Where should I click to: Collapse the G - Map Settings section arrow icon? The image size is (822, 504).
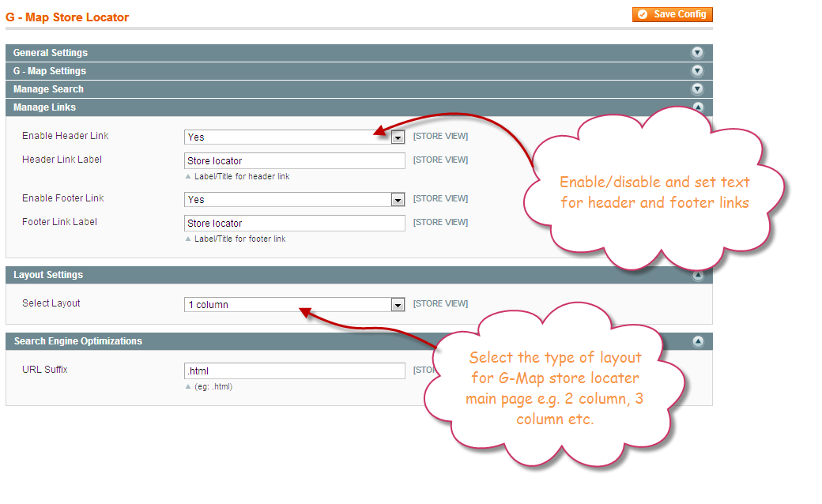pos(698,70)
